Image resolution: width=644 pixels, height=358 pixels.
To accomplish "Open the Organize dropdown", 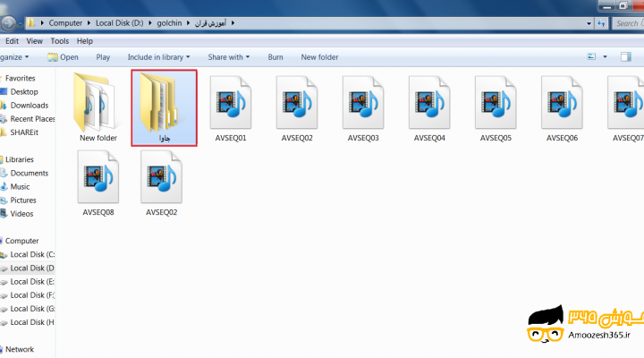I will coord(14,57).
